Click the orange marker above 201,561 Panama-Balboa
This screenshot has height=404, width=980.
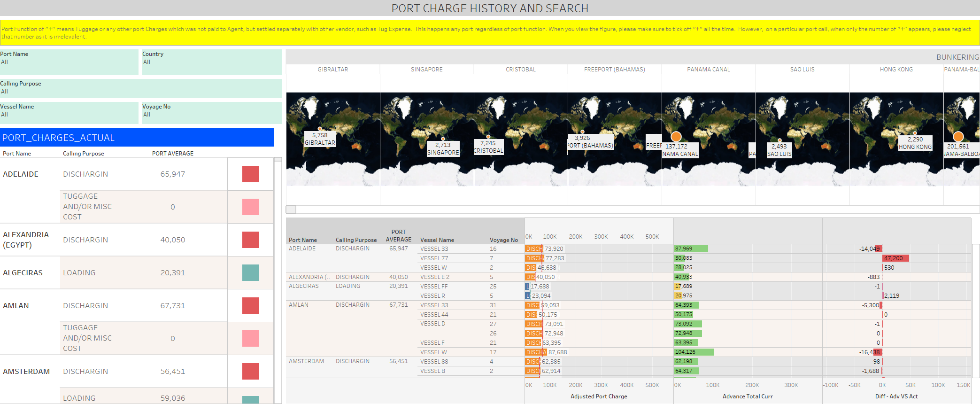958,137
